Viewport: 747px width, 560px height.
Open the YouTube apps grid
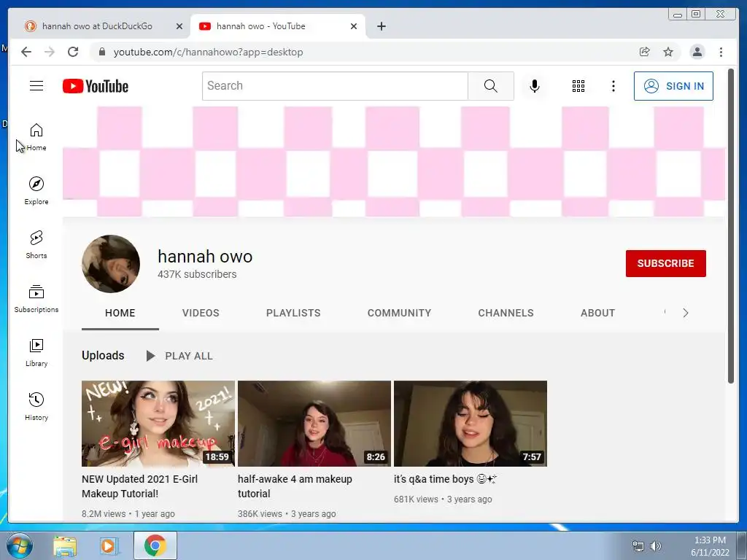[578, 86]
